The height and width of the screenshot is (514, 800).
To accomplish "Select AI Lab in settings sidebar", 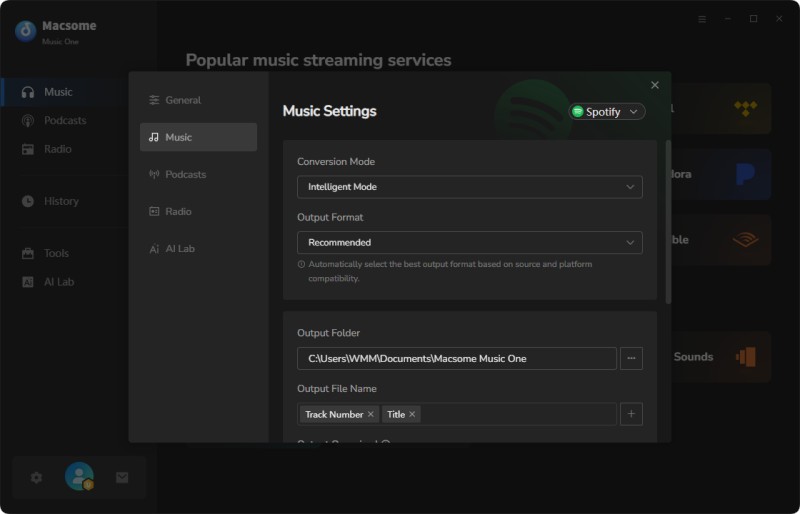I will click(x=179, y=248).
